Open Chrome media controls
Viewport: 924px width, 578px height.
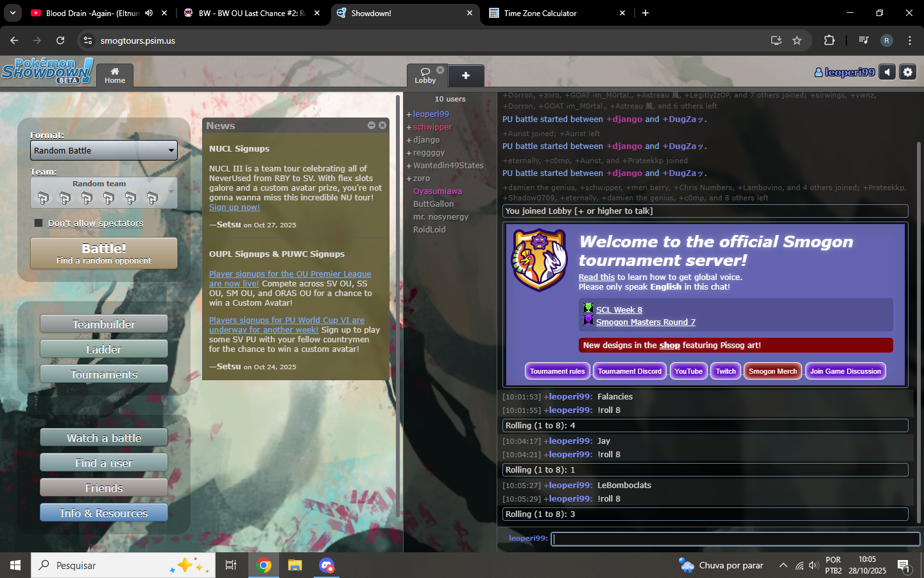point(864,40)
